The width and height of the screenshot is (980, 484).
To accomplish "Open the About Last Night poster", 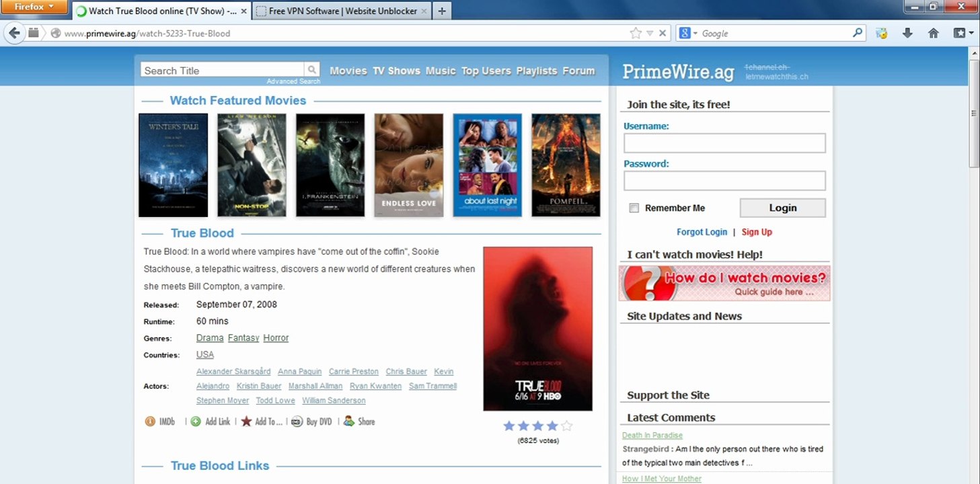I will pos(488,165).
